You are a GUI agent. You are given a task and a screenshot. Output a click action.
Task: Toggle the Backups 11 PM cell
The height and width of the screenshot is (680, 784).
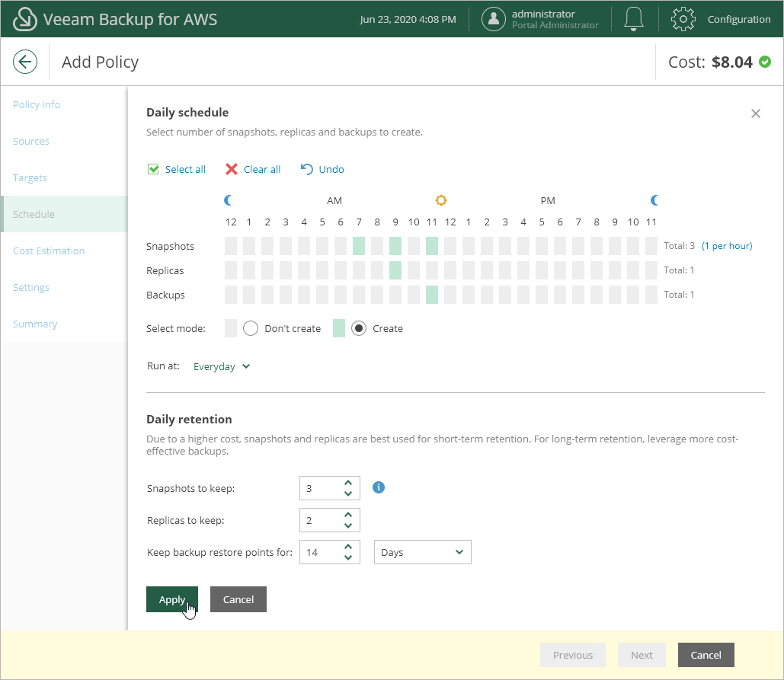[651, 295]
